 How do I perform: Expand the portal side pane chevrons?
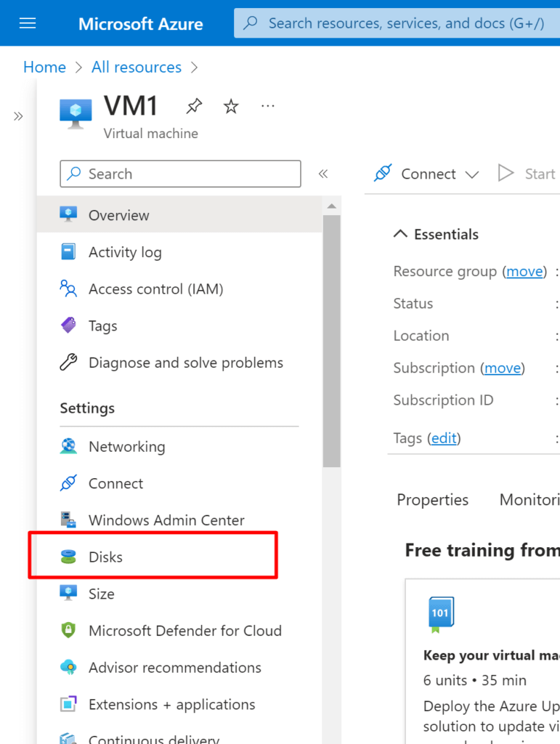[18, 116]
